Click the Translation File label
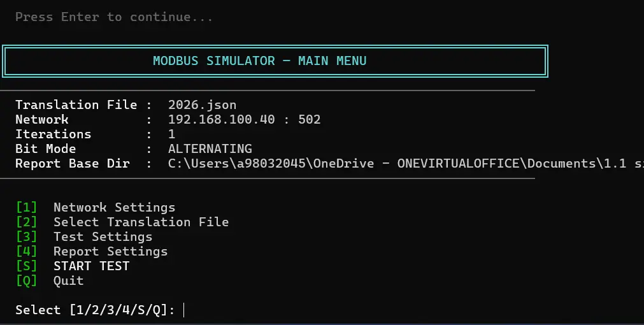The width and height of the screenshot is (644, 325). (x=76, y=105)
